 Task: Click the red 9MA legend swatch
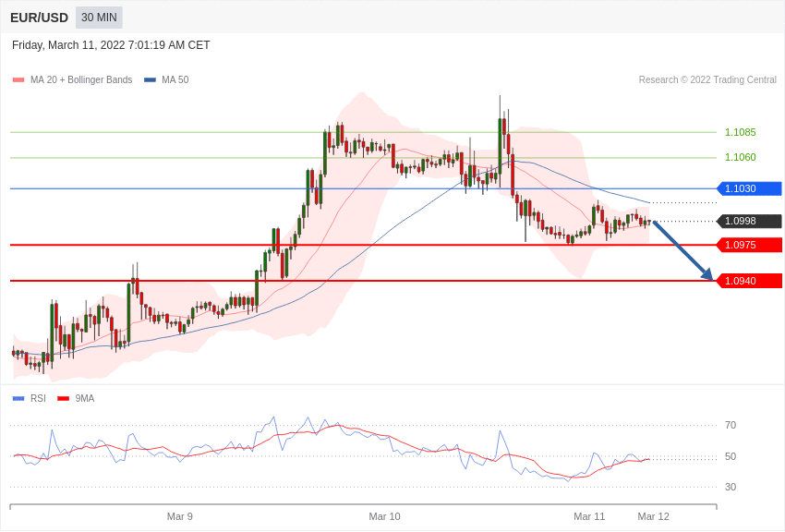point(64,398)
